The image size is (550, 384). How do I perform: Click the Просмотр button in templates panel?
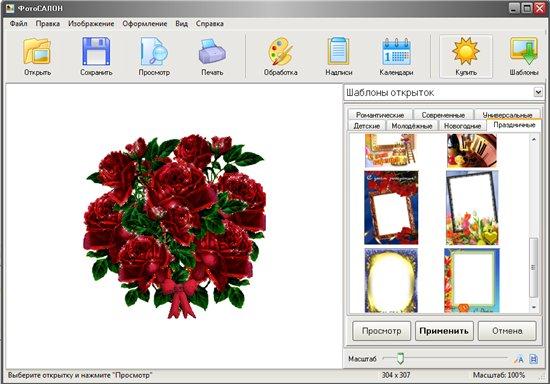pyautogui.click(x=381, y=331)
